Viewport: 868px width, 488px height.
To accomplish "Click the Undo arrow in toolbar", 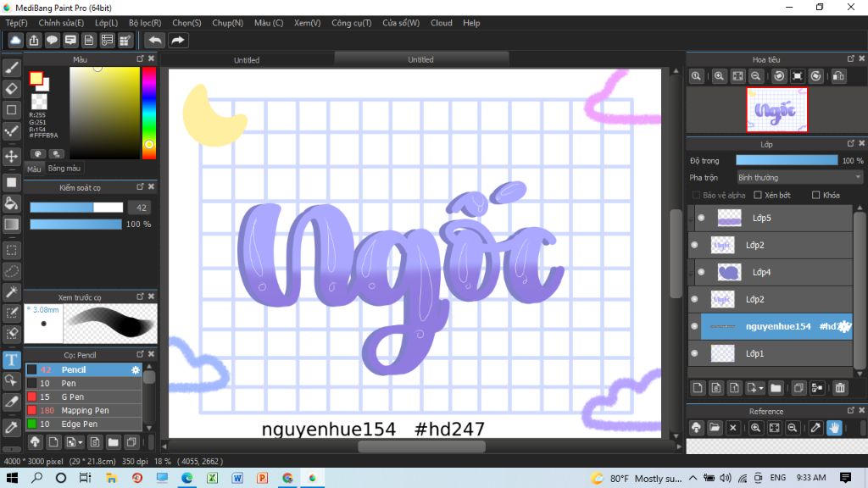I will [x=155, y=41].
